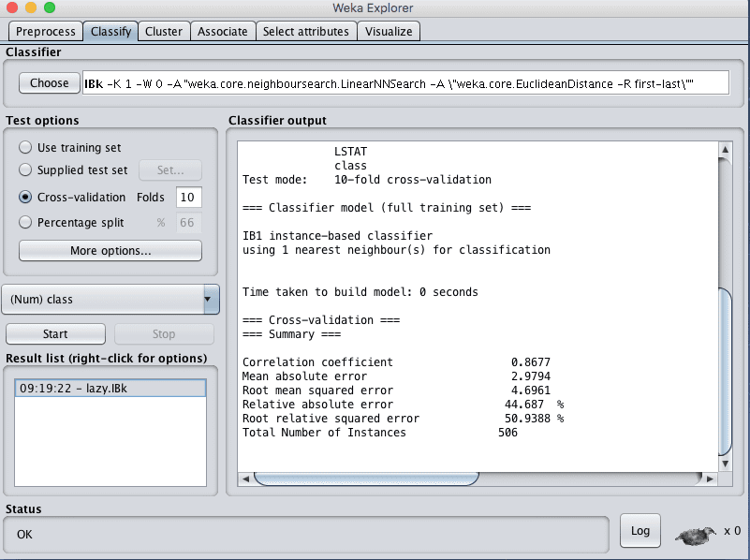The width and height of the screenshot is (750, 560).
Task: Open the Cluster tab
Action: 164,32
